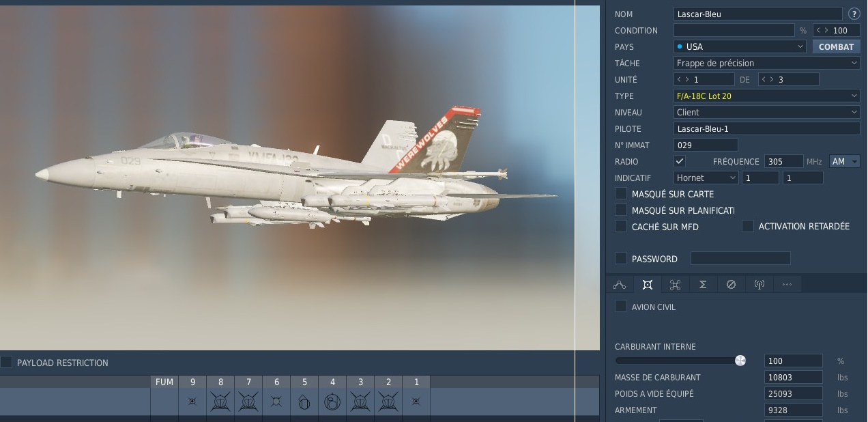Open the additional properties ellipsis tab
This screenshot has height=422, width=868.
(787, 285)
